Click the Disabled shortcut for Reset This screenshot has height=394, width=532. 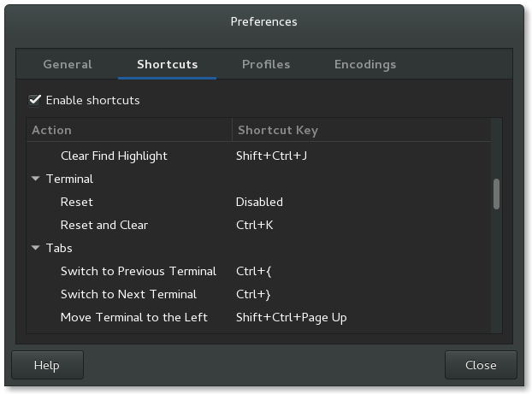(259, 203)
